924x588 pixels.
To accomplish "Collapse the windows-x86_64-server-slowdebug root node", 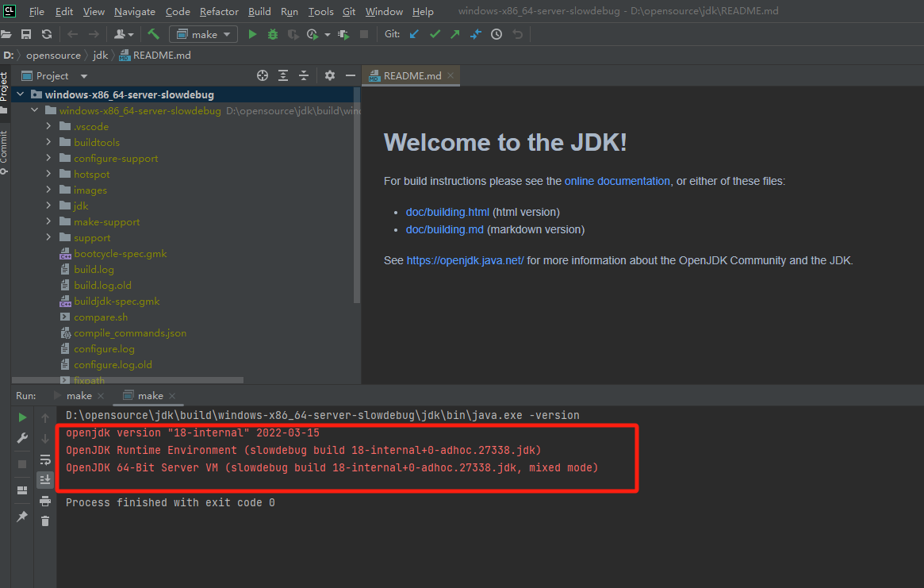I will tap(20, 94).
